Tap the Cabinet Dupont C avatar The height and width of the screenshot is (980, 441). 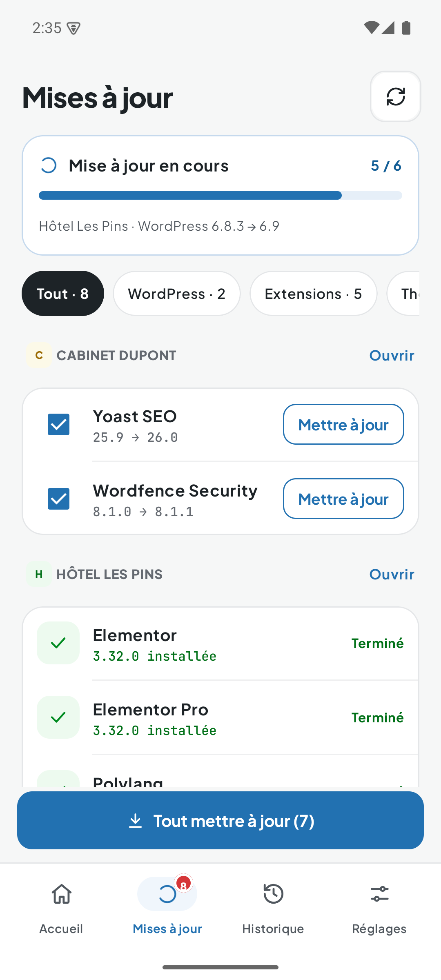(39, 355)
